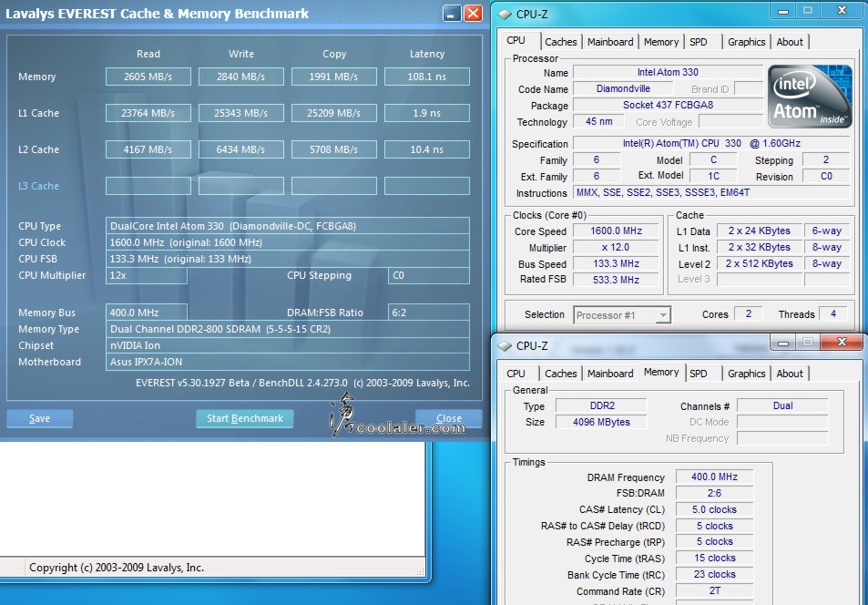Click the CPU Multiplier 12x field
This screenshot has width=868, height=605.
[x=146, y=275]
